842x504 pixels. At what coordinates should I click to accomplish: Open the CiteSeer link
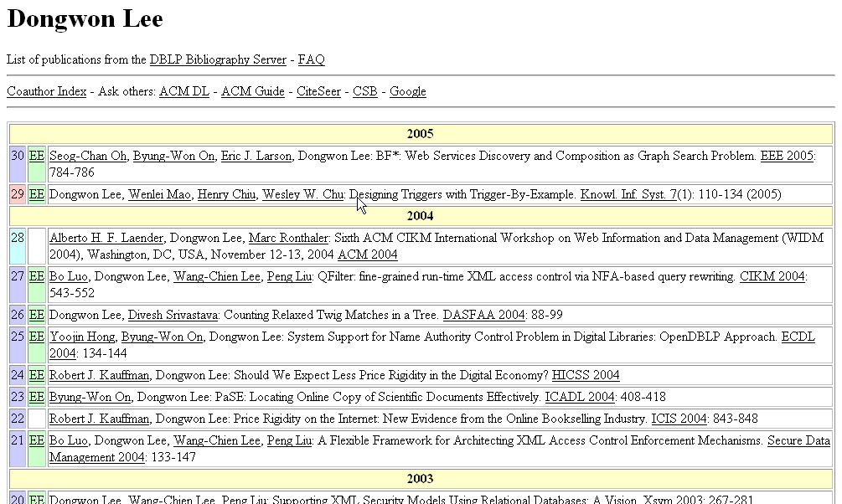[318, 91]
